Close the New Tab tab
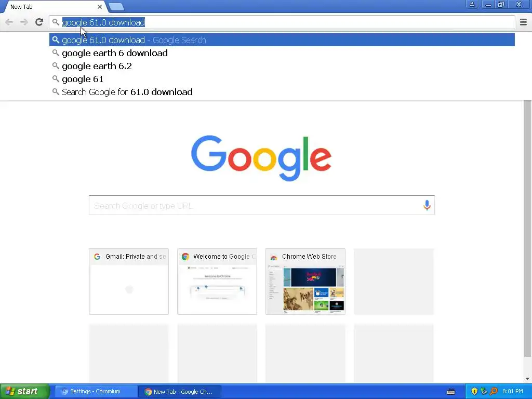The width and height of the screenshot is (532, 399). [99, 7]
